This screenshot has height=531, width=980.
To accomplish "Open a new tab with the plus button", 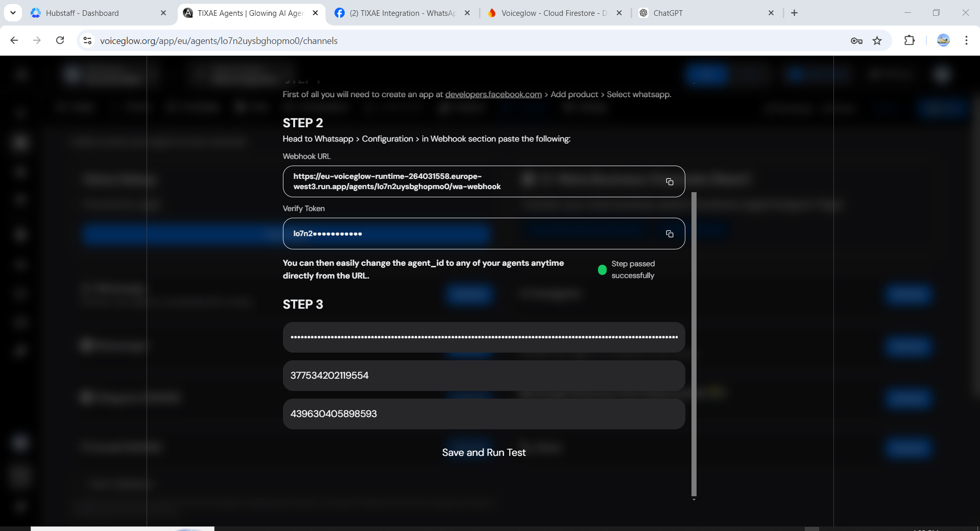I will [x=794, y=13].
